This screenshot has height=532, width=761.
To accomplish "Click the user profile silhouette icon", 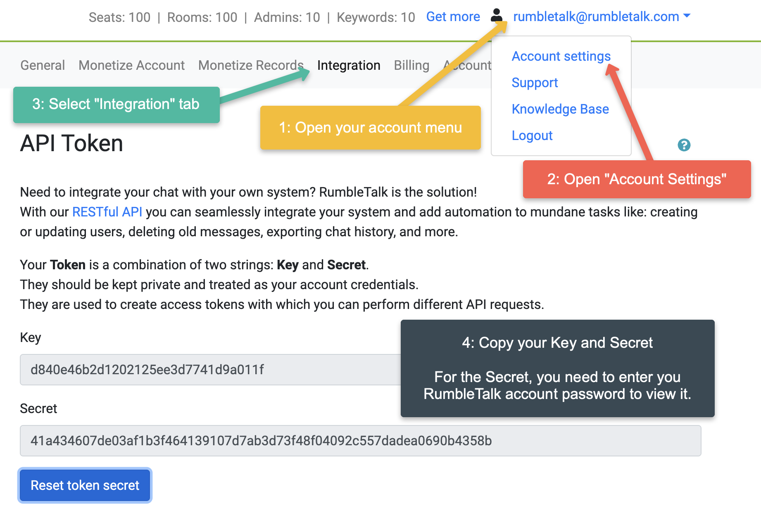I will point(496,16).
